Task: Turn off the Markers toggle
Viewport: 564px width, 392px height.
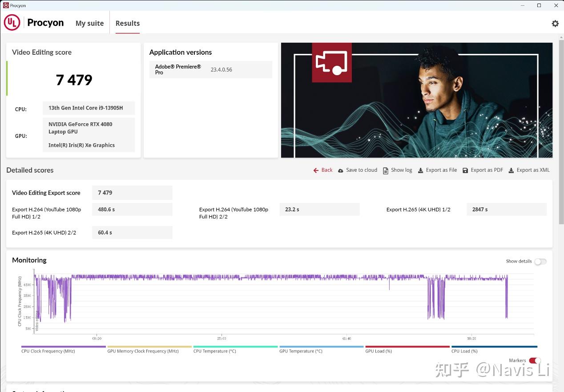Action: coord(535,361)
